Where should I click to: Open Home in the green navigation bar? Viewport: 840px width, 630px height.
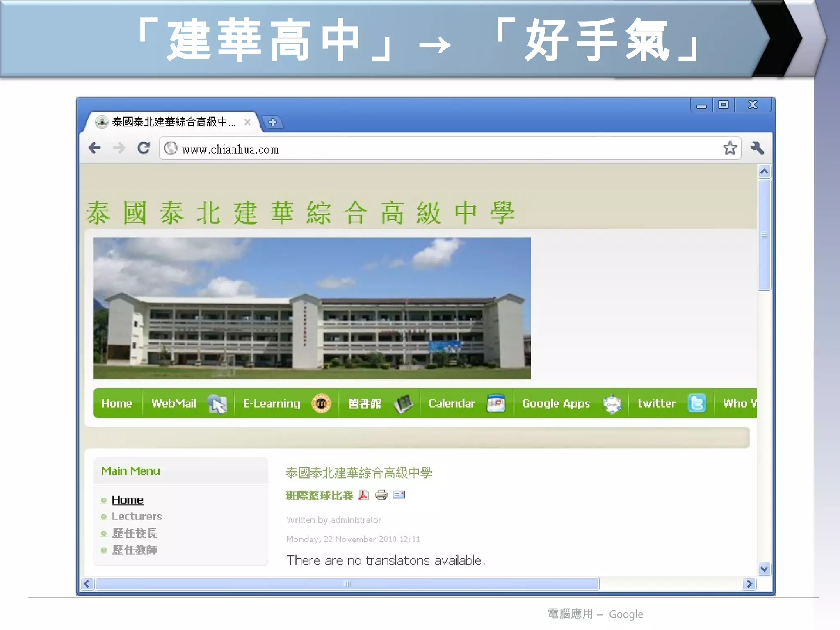116,404
